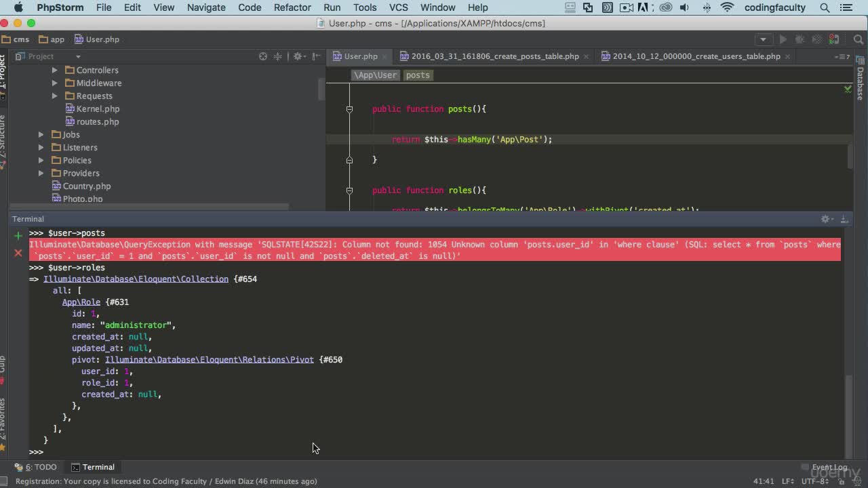Click the coverage icon next to Debug
868x488 pixels.
818,39
